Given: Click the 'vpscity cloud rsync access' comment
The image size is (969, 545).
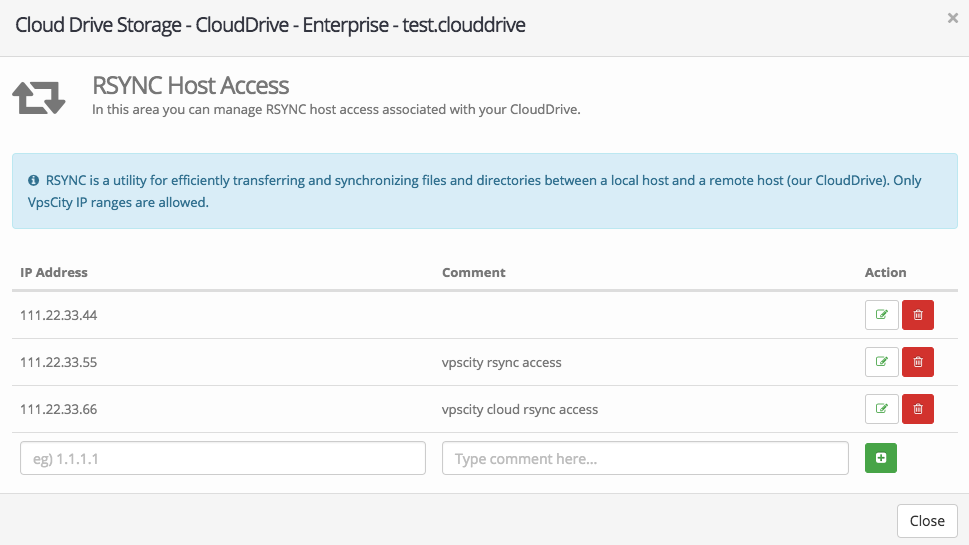Looking at the screenshot, I should [519, 409].
